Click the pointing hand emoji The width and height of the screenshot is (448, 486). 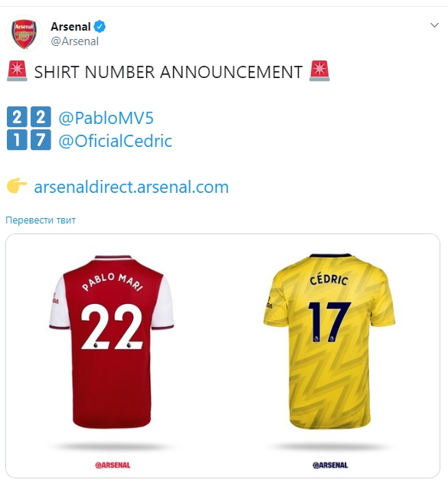(17, 186)
